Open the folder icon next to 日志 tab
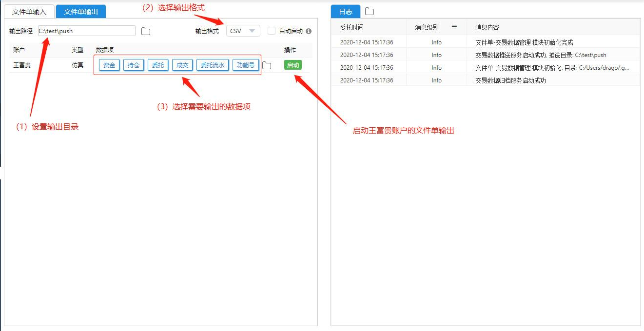This screenshot has width=644, height=331. [x=370, y=11]
